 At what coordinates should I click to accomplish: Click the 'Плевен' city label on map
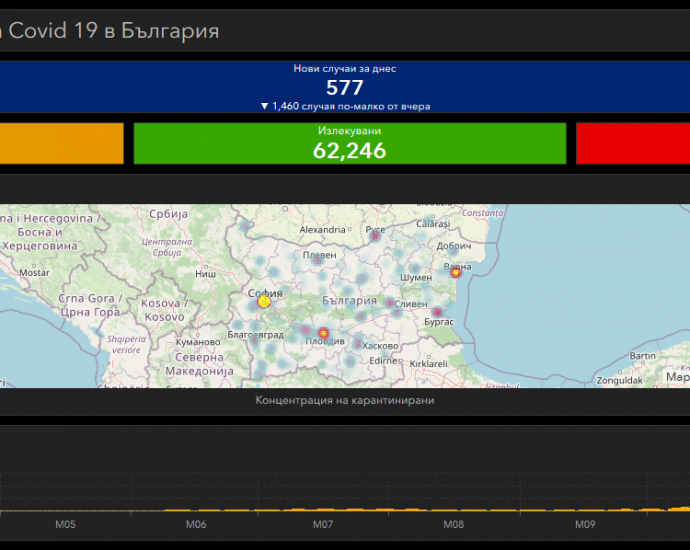pos(319,255)
